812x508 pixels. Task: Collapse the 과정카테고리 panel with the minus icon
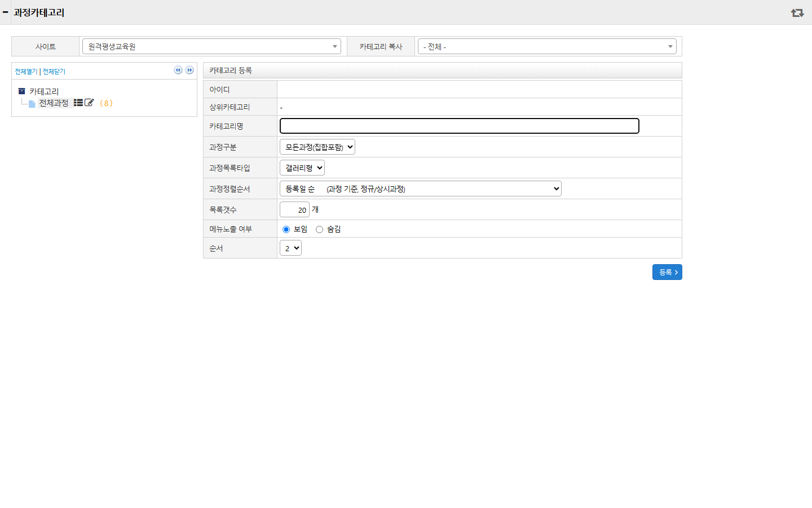point(5,12)
